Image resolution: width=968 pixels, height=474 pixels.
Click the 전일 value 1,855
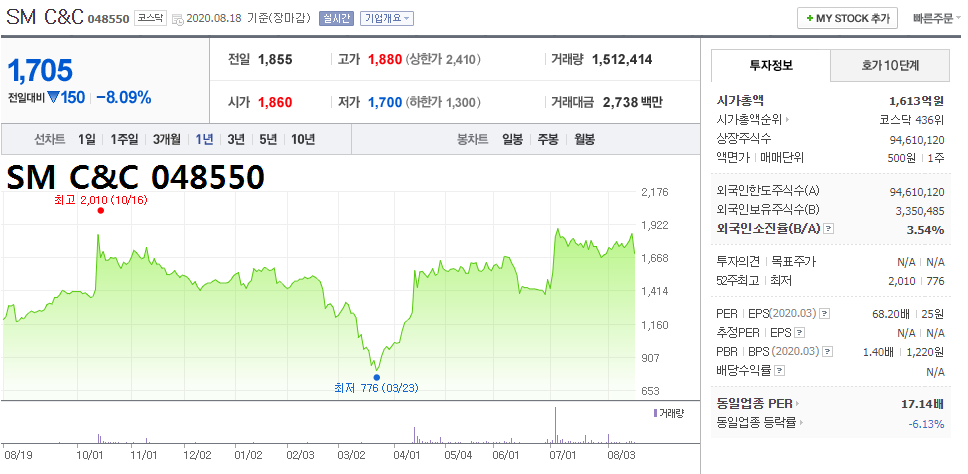point(275,60)
